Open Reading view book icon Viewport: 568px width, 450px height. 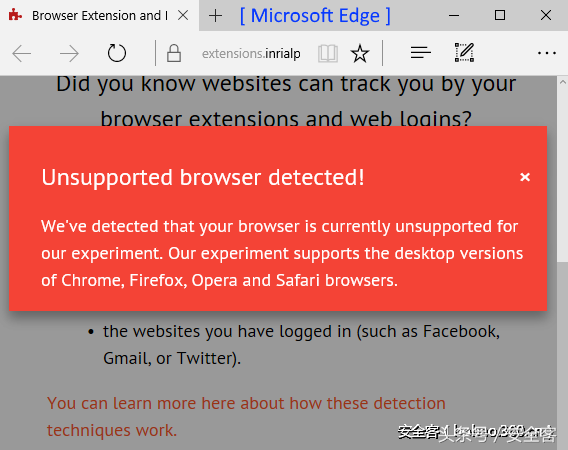click(328, 54)
